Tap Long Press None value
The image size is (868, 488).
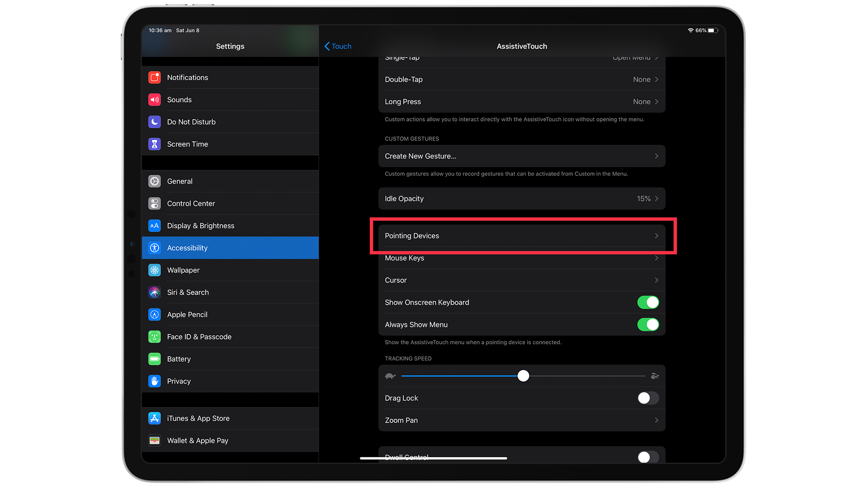point(642,102)
